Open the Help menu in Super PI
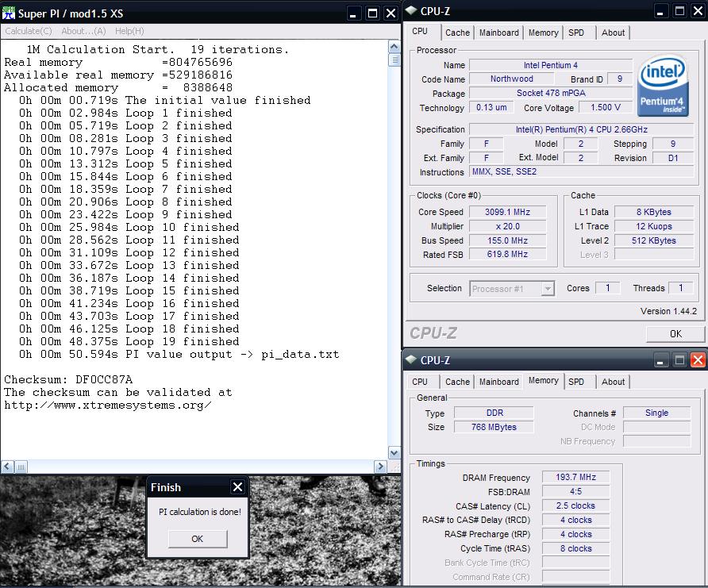Screen dimensions: 708x588 click(129, 31)
